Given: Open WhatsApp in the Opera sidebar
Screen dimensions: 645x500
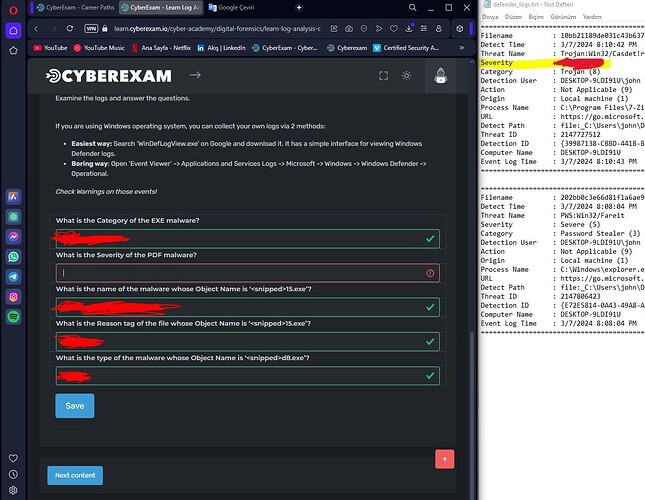Looking at the screenshot, I should 14,255.
